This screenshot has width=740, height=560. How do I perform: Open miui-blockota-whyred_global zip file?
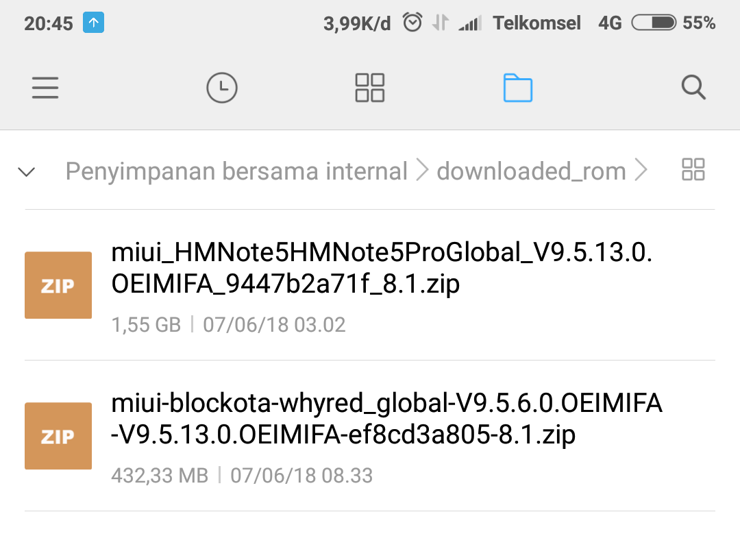[386, 419]
